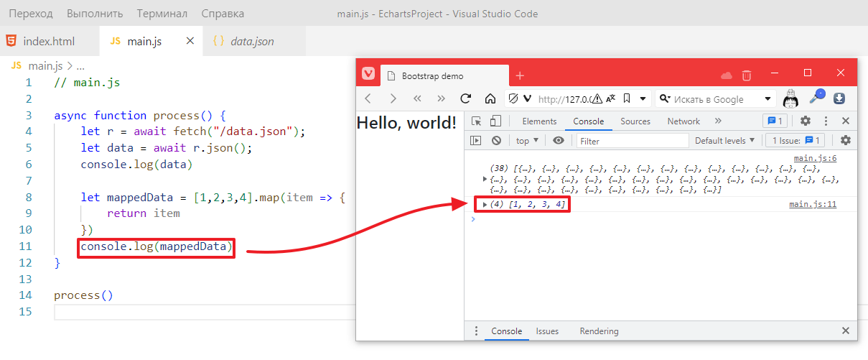This screenshot has width=868, height=360.
Task: Expand the logged array of 4 items
Action: coord(485,205)
